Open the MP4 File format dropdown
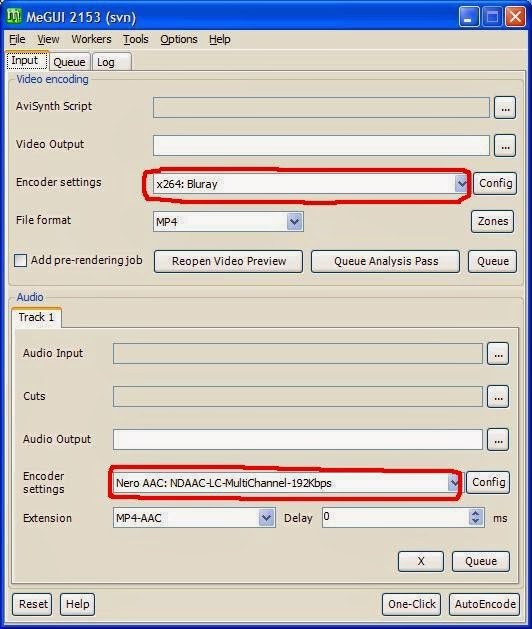 (294, 222)
